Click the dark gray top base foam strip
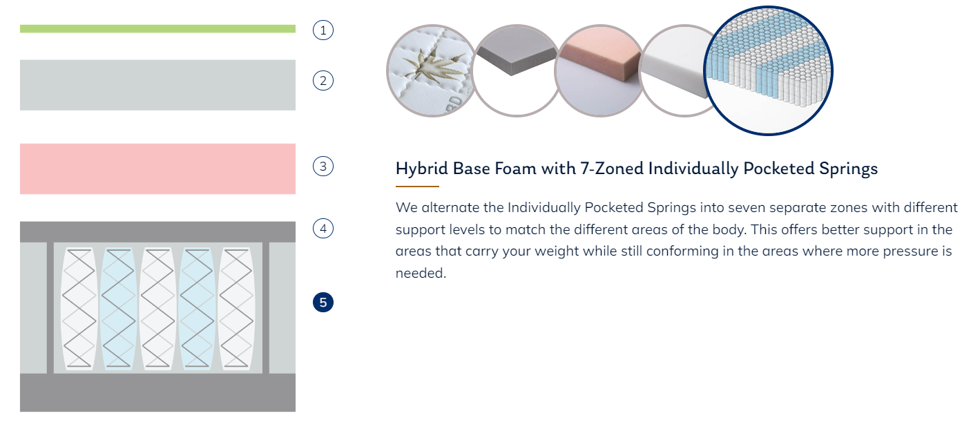Image resolution: width=980 pixels, height=438 pixels. tap(157, 232)
